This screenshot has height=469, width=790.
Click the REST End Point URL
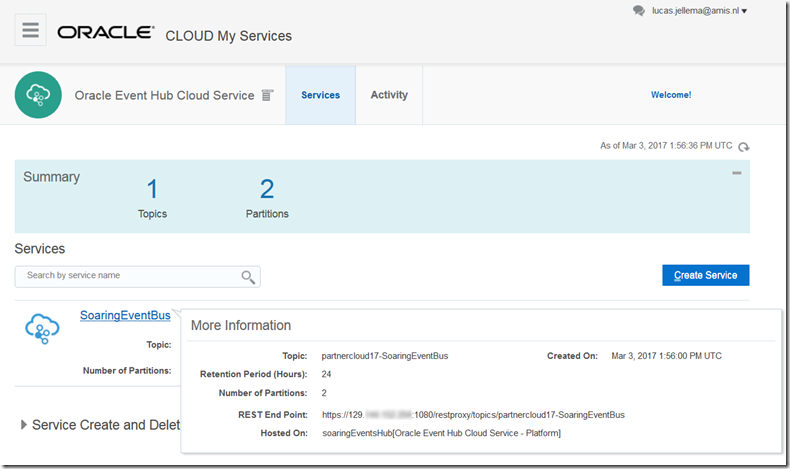tap(473, 414)
